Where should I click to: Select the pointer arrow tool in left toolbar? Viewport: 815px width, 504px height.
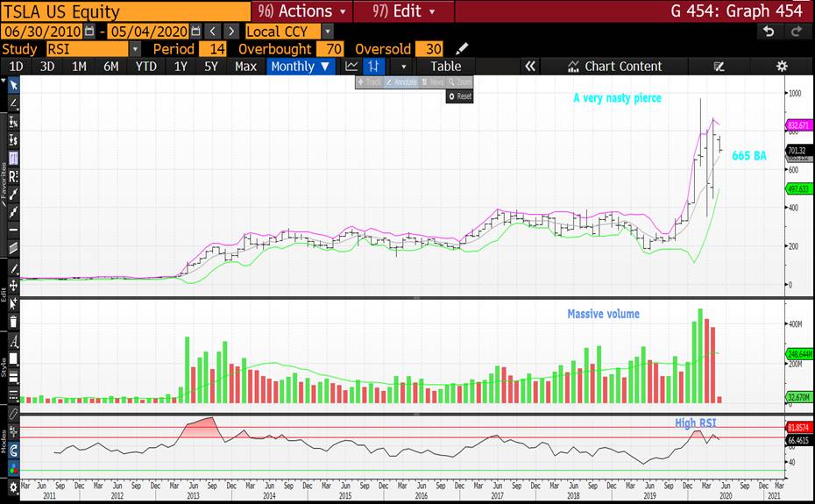point(13,85)
